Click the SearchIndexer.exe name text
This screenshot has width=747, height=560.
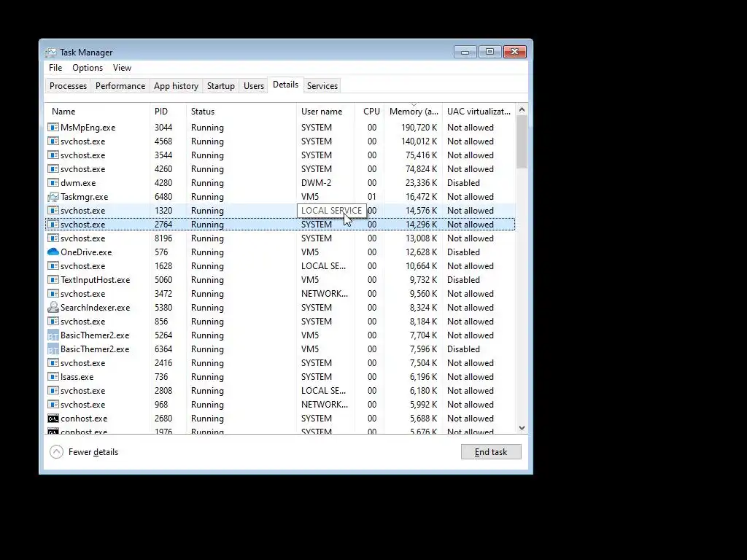pos(96,308)
